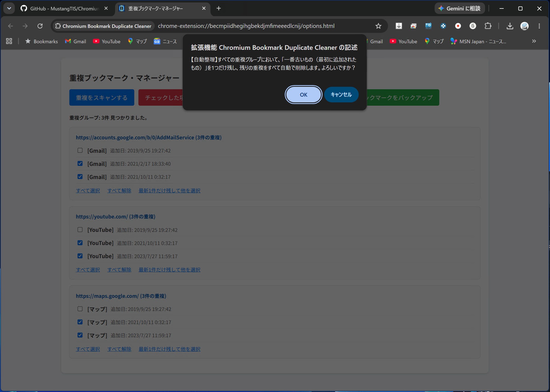Click the https://youtube.com/ group heading

(x=116, y=217)
